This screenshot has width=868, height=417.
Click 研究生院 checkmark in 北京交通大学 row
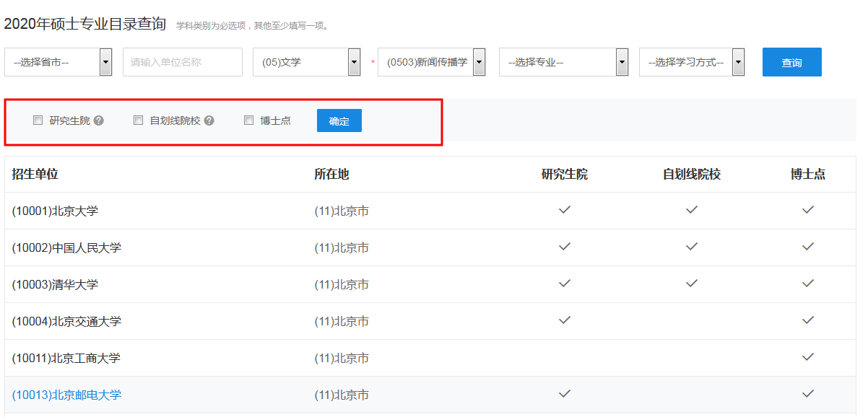[565, 320]
